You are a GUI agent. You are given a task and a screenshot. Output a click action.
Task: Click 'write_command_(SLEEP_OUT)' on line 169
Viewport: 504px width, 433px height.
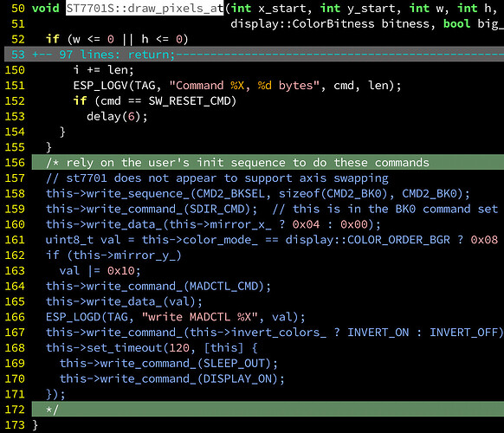click(186, 363)
